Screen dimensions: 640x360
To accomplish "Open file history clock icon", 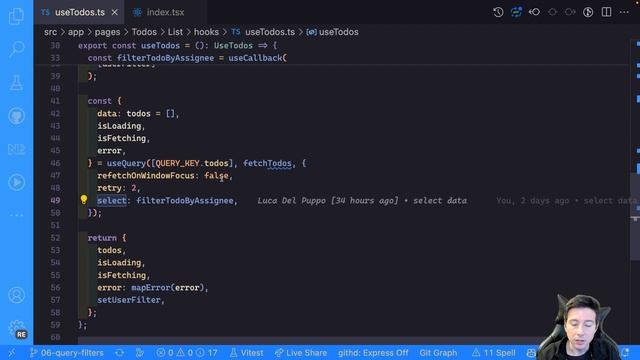I will point(498,12).
